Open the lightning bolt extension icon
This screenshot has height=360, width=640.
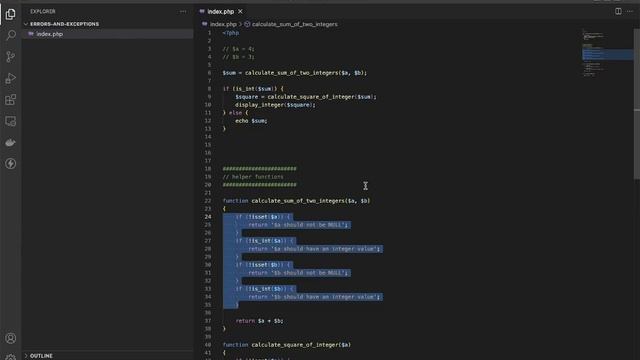(11, 164)
